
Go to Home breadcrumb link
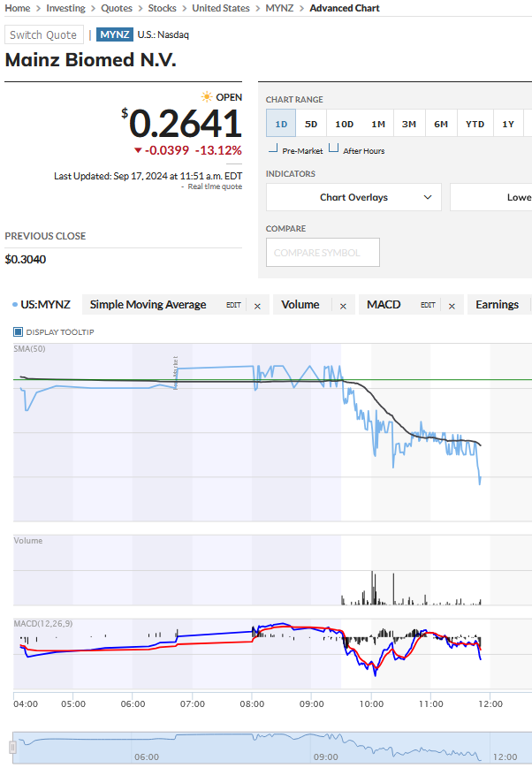pyautogui.click(x=17, y=8)
